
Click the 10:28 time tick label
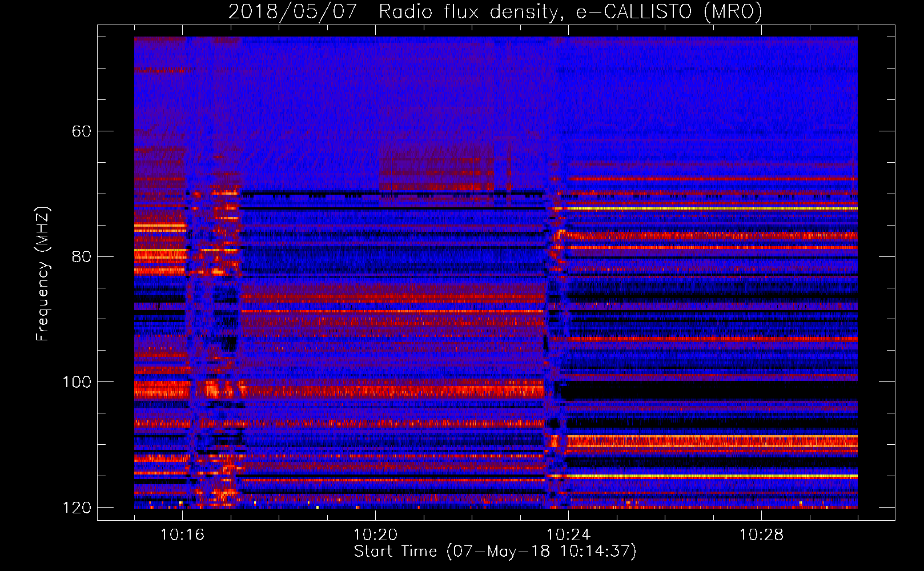761,535
